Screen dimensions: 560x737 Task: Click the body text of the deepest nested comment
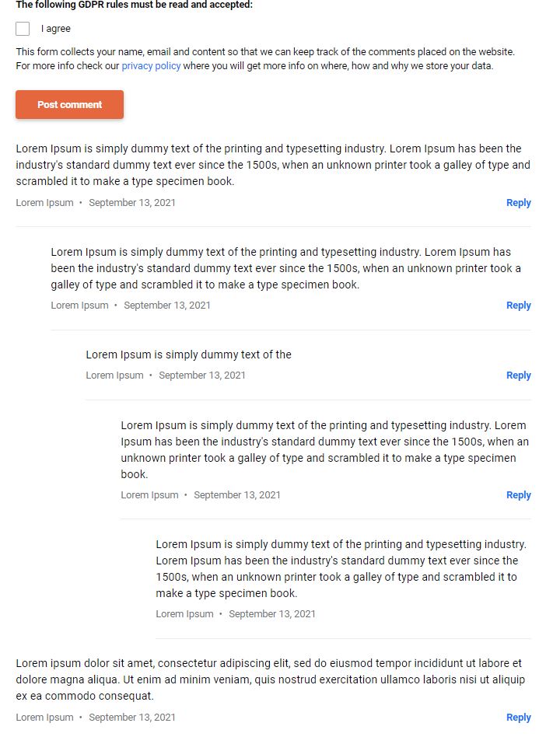click(x=341, y=569)
